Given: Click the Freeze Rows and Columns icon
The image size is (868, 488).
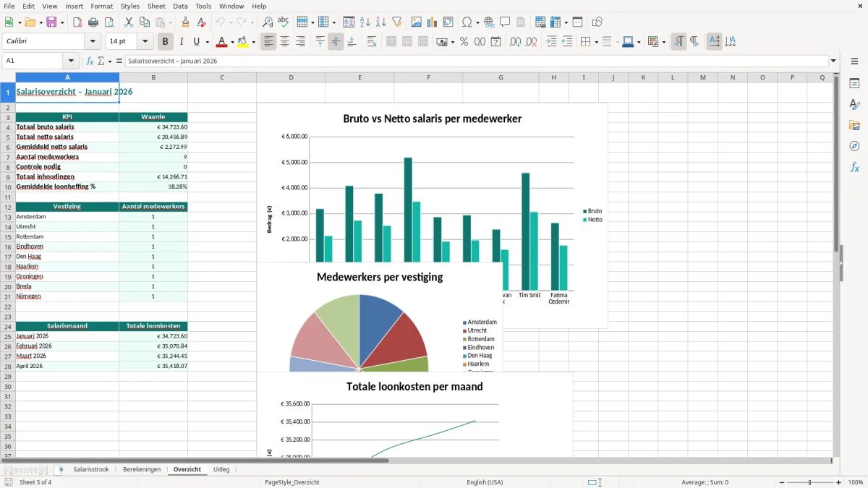Looking at the screenshot, I should [556, 22].
